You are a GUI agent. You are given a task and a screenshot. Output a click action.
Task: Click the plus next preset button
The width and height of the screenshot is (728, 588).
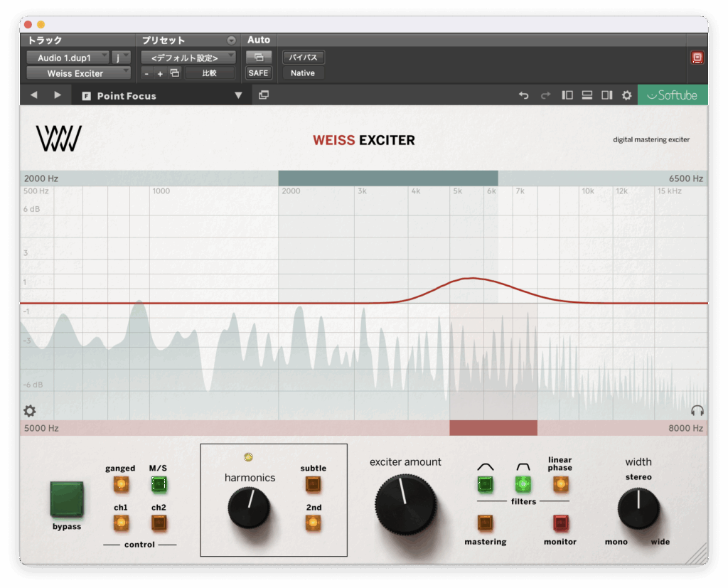pos(160,73)
